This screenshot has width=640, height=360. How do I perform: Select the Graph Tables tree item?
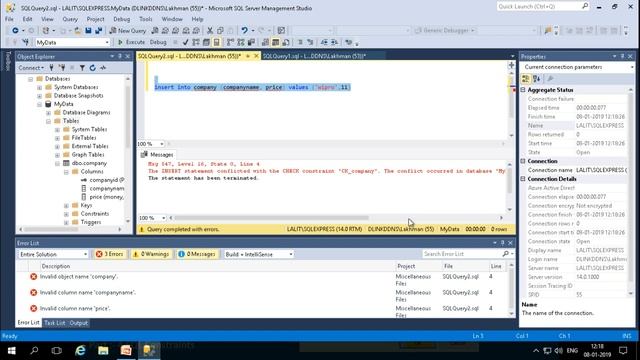point(88,155)
